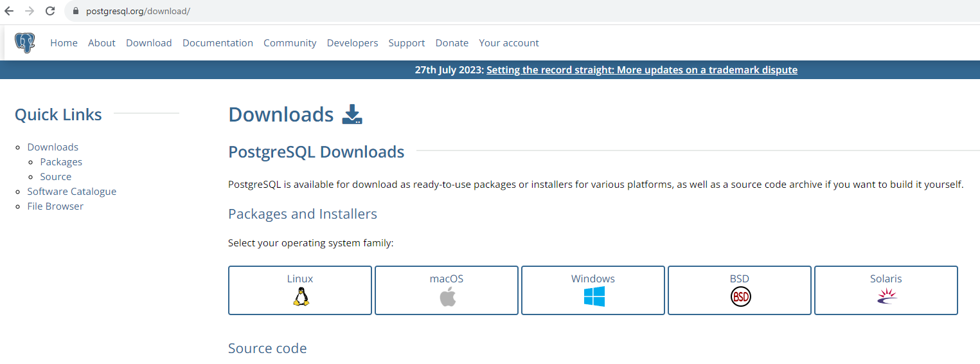Open the Documentation menu item
The width and height of the screenshot is (980, 364).
point(217,43)
